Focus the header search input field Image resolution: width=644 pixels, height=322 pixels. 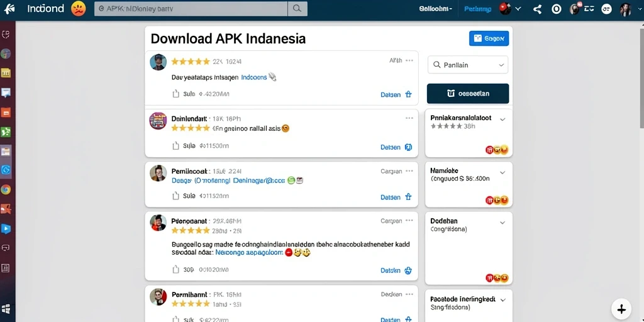(x=191, y=9)
